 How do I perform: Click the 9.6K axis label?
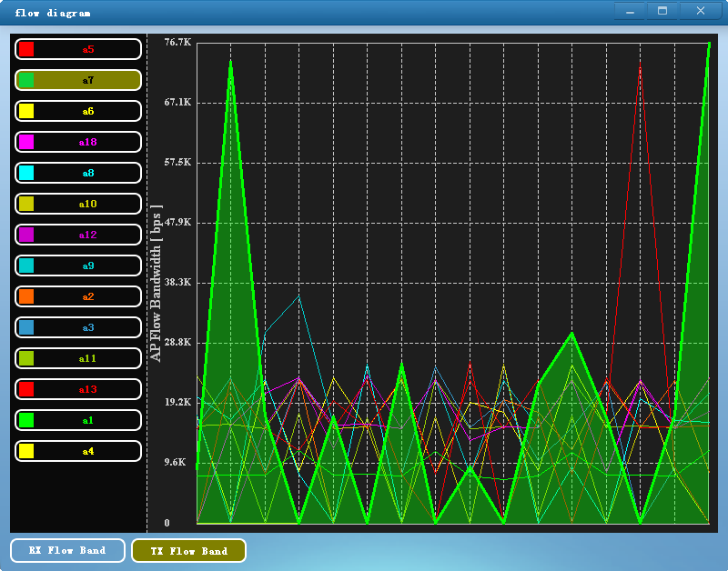point(175,462)
